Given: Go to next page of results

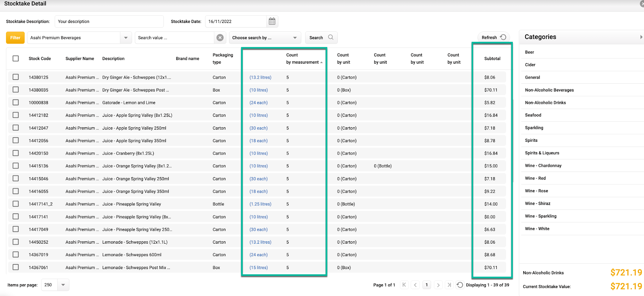Looking at the screenshot, I should point(438,285).
